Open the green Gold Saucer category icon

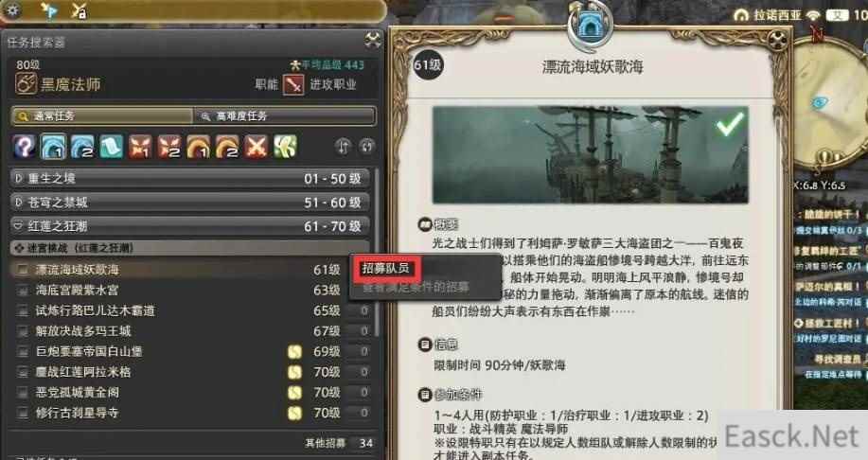(285, 147)
